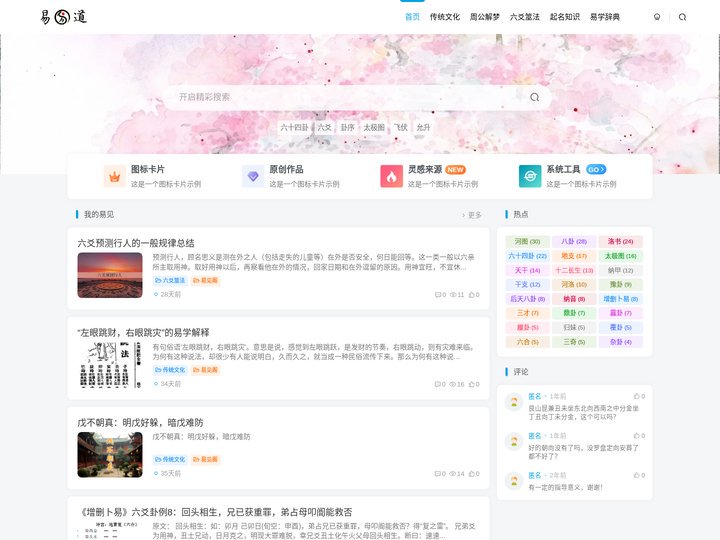Open the 戊不朝真：明戊好躲 post title
The width and height of the screenshot is (720, 540).
(140, 422)
